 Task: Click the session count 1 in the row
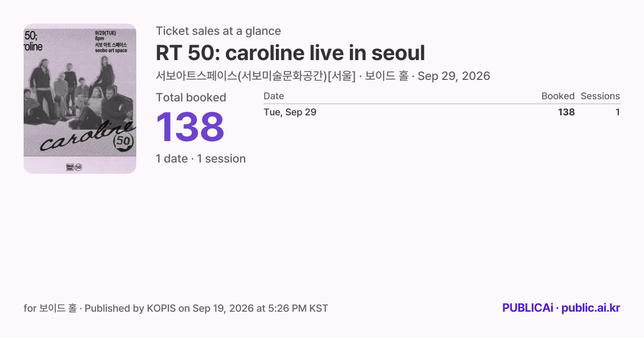pyautogui.click(x=618, y=112)
